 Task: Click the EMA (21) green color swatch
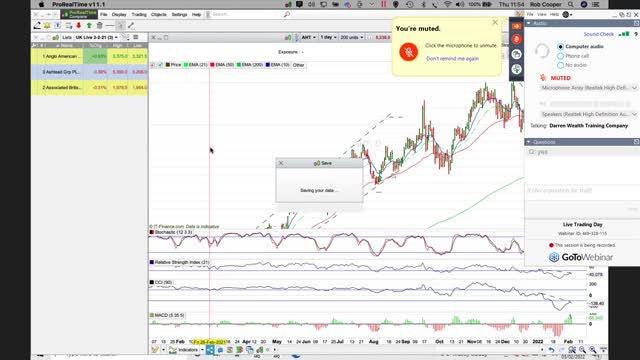[186, 65]
